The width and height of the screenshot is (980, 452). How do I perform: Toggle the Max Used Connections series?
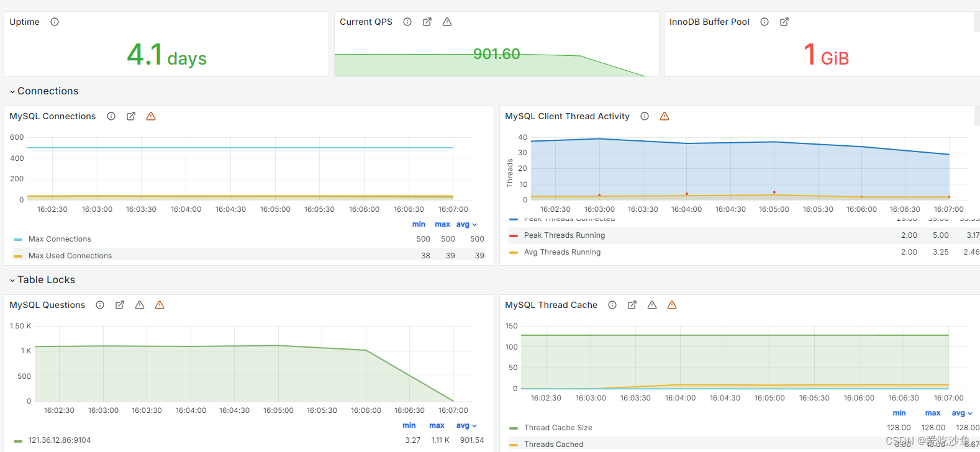point(70,256)
